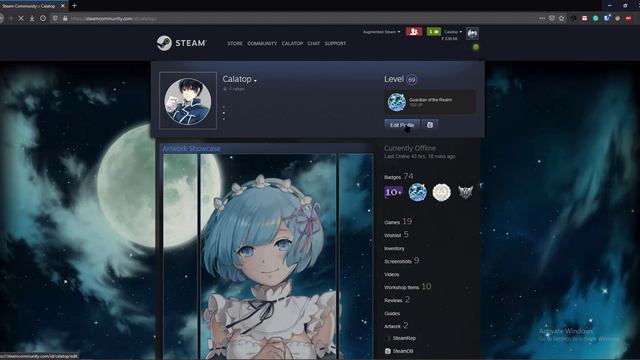This screenshot has width=640, height=360.
Task: Open Guardian of the Realm featured badge
Action: click(x=429, y=102)
